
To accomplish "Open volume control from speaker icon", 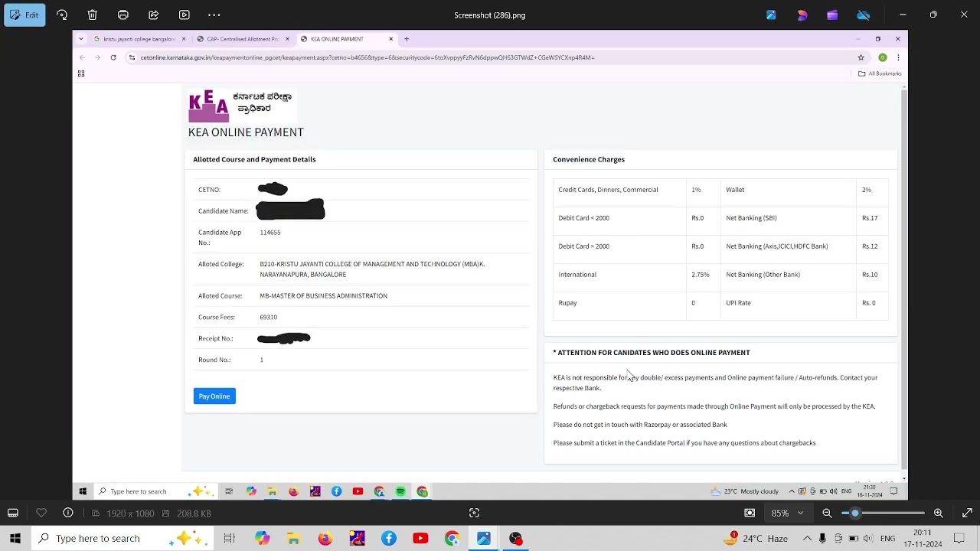I will point(869,539).
